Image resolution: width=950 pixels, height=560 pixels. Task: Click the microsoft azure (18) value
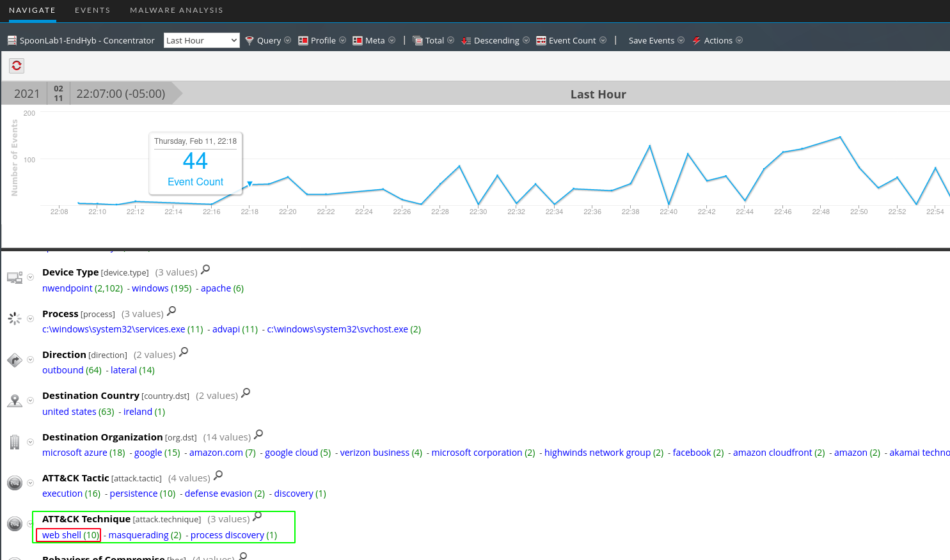pos(76,452)
